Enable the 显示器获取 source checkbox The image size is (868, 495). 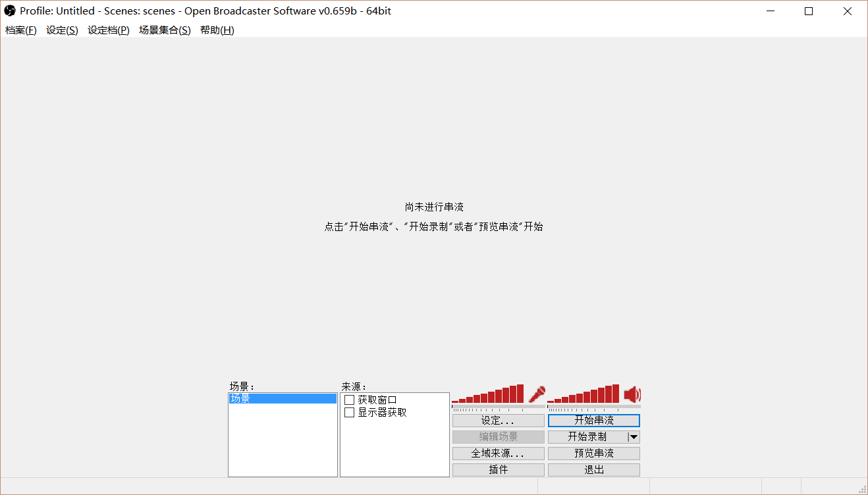pos(350,413)
